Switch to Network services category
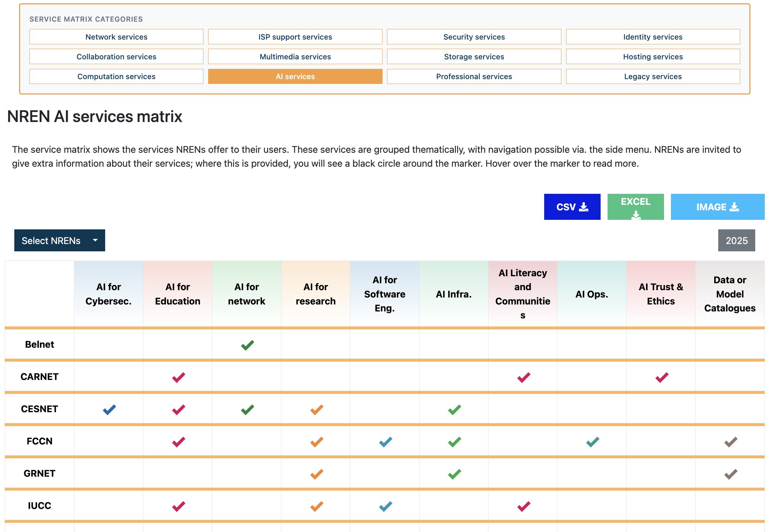771x532 pixels. 116,37
